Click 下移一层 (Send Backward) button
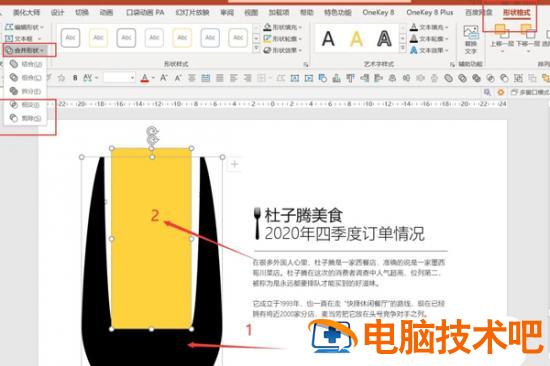 click(x=528, y=39)
